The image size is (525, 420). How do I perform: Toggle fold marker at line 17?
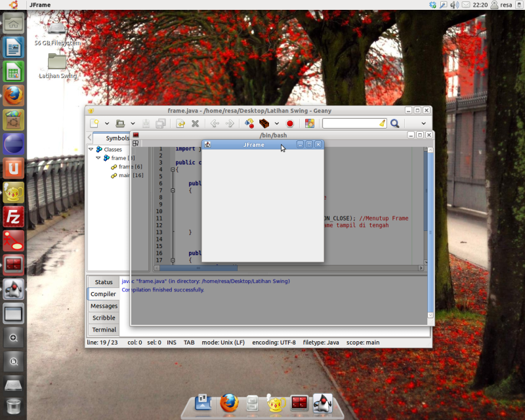tap(173, 260)
